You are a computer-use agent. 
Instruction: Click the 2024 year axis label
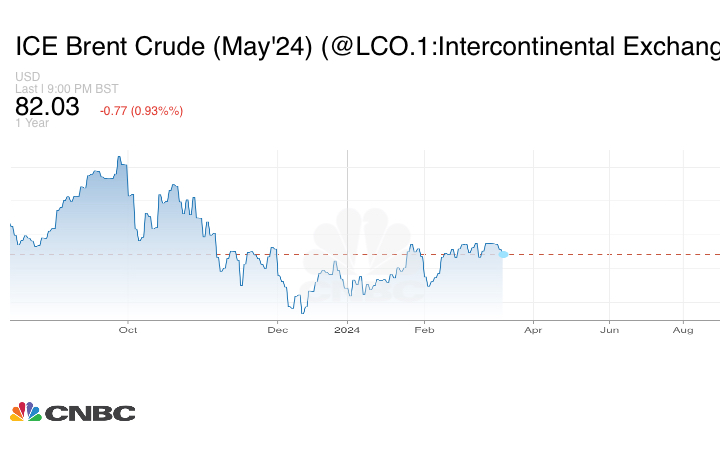click(x=347, y=328)
